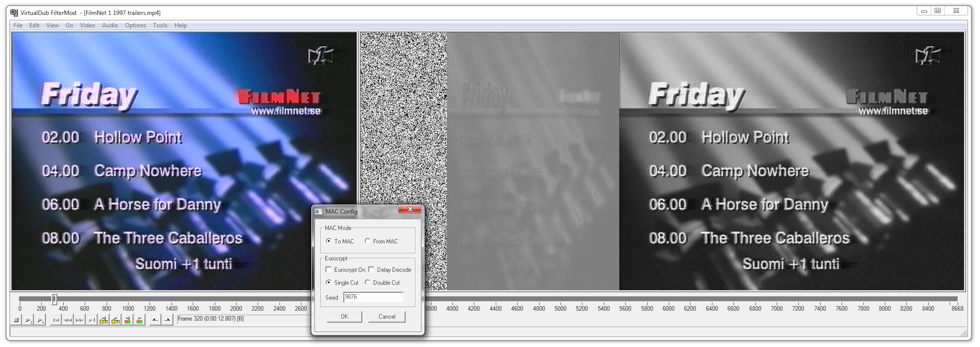Click the Stop playback button
The height and width of the screenshot is (347, 980).
coord(16,320)
